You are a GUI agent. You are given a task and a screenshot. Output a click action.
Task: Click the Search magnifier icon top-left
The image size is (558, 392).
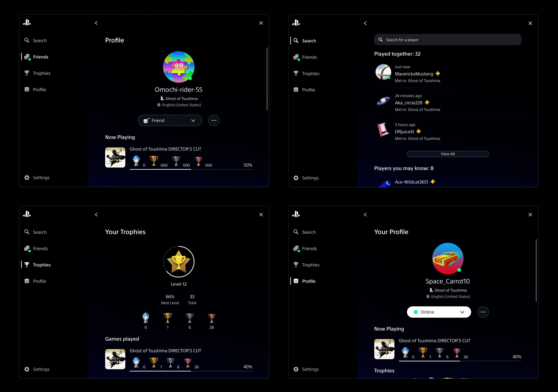pyautogui.click(x=26, y=40)
